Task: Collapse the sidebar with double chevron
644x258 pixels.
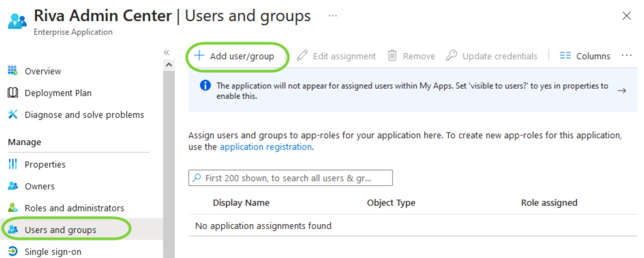Action: 166,52
